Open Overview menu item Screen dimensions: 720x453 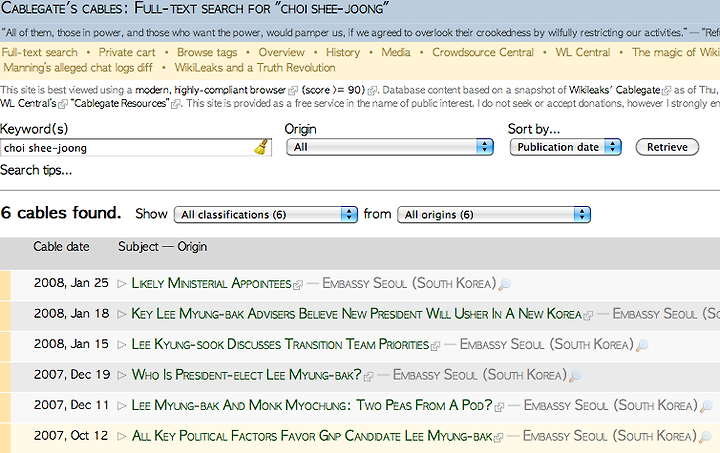(281, 52)
